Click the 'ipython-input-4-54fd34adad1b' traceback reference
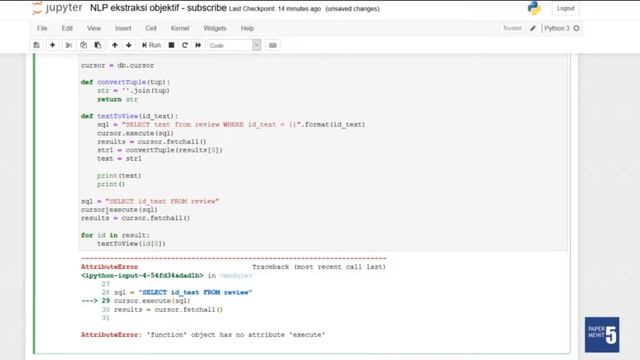 (x=142, y=276)
